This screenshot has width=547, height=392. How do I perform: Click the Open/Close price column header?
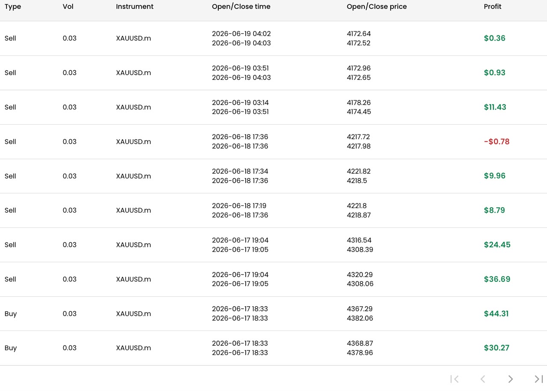click(x=376, y=7)
